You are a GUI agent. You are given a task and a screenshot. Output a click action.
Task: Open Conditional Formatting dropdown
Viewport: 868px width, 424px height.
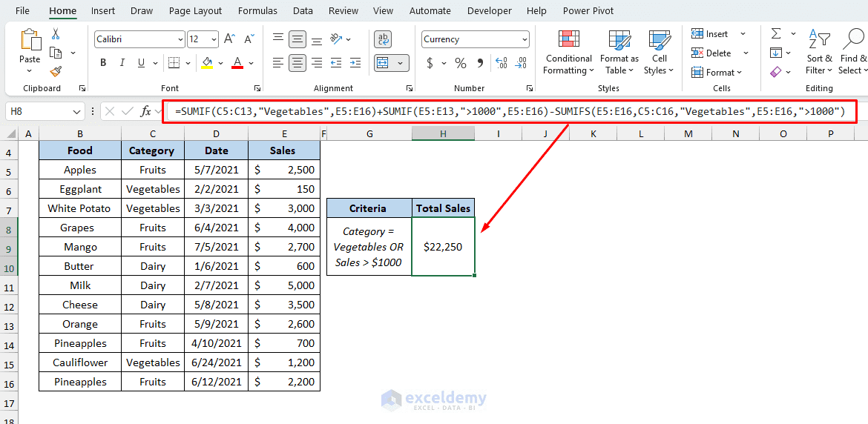tap(568, 52)
